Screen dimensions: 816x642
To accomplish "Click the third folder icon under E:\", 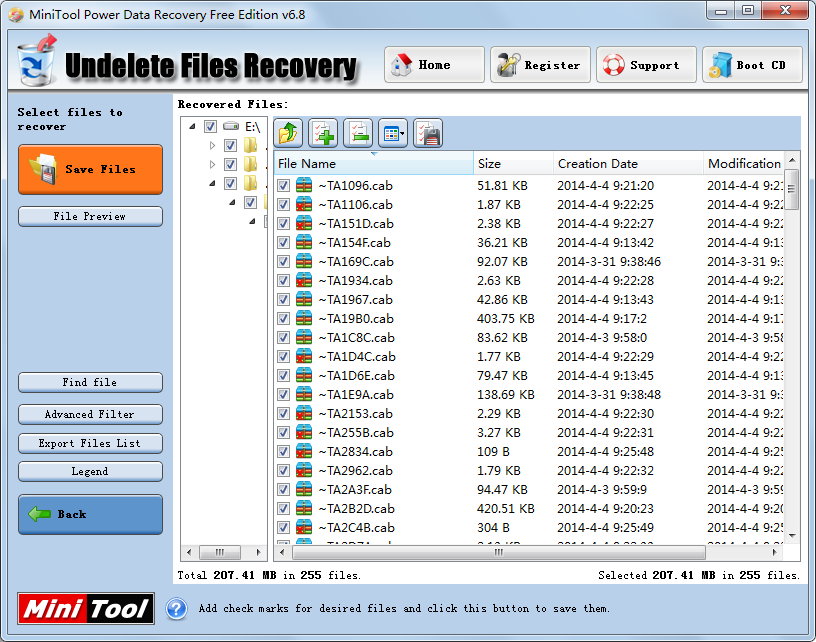I will point(251,183).
